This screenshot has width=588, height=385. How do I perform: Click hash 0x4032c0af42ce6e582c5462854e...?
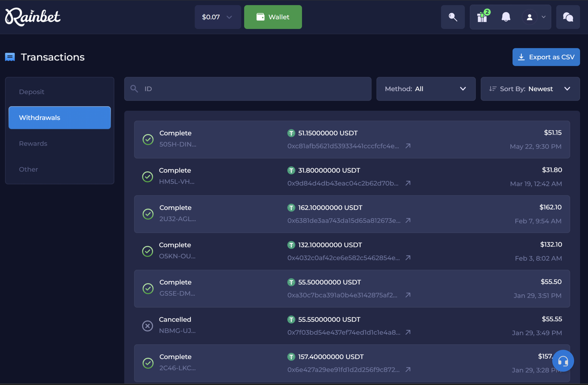(x=344, y=258)
